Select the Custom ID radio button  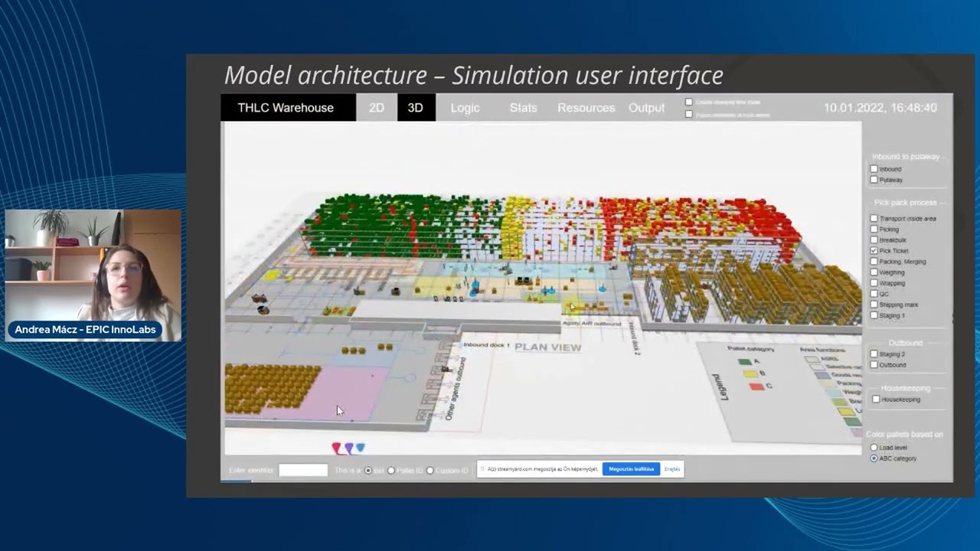click(430, 470)
